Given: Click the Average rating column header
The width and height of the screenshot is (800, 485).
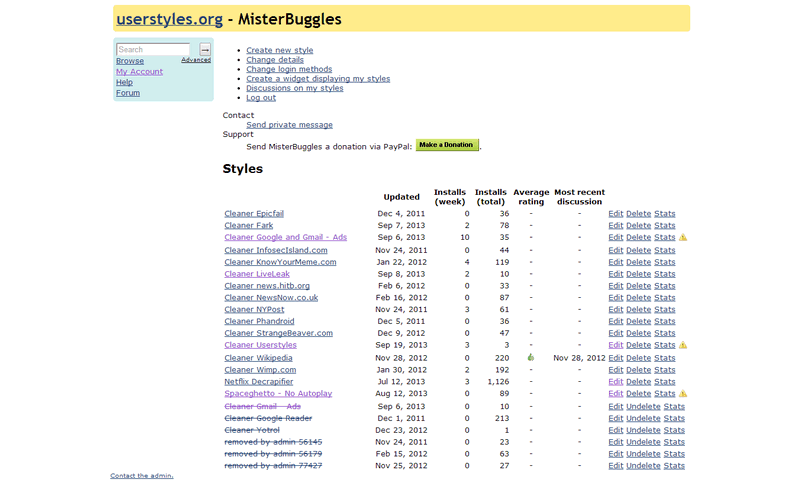Looking at the screenshot, I should (x=531, y=197).
